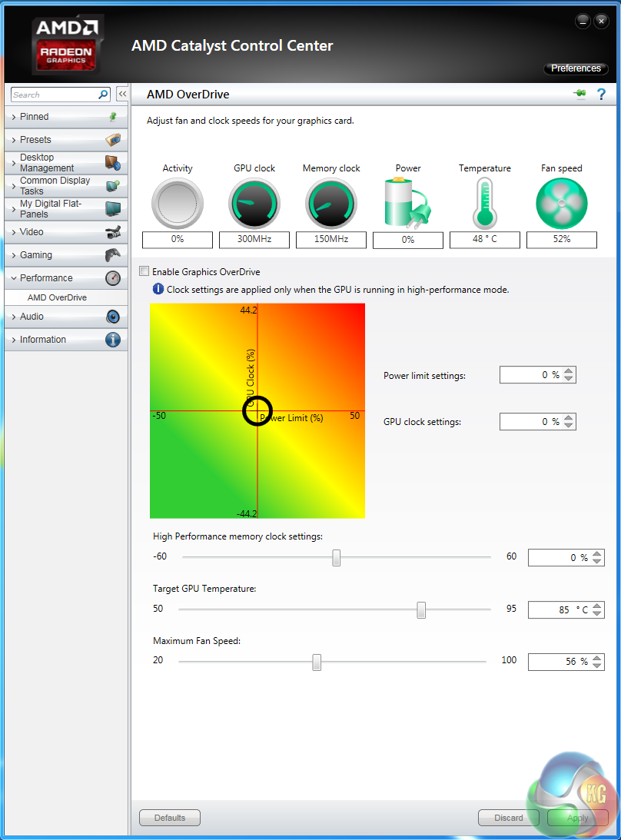
Task: Click the green pin icon in header
Action: tap(579, 95)
